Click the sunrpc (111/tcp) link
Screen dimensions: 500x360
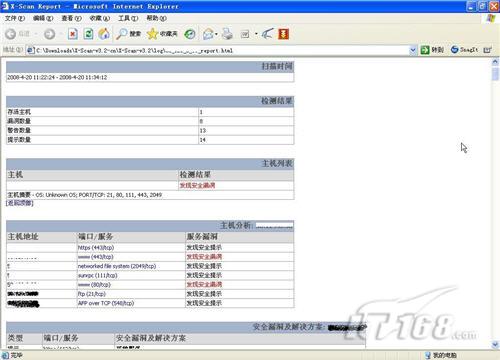click(x=97, y=275)
